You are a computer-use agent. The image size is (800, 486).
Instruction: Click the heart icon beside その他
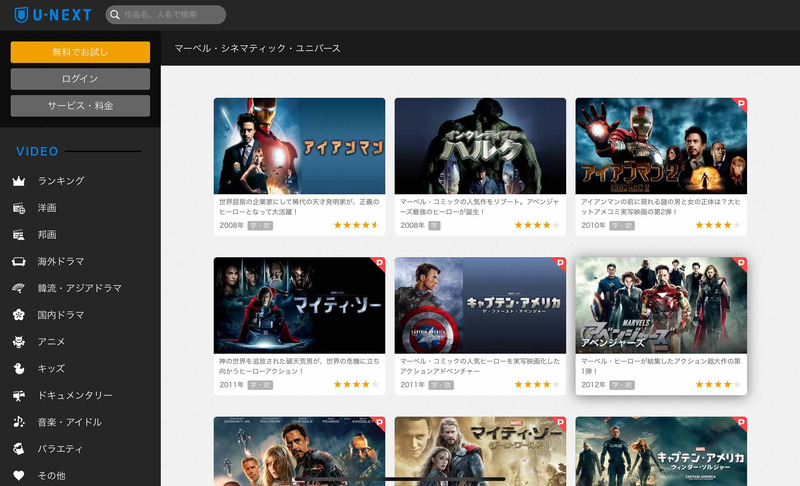(x=19, y=475)
